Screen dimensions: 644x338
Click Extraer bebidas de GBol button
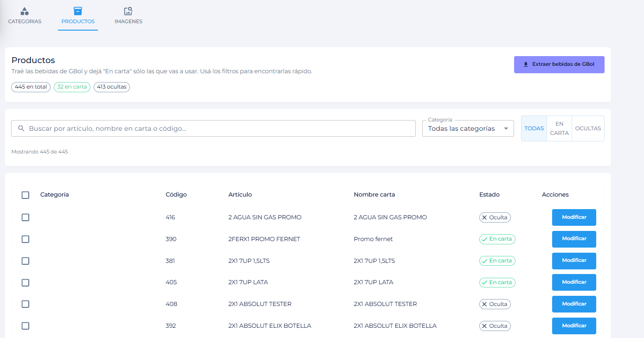tap(559, 64)
